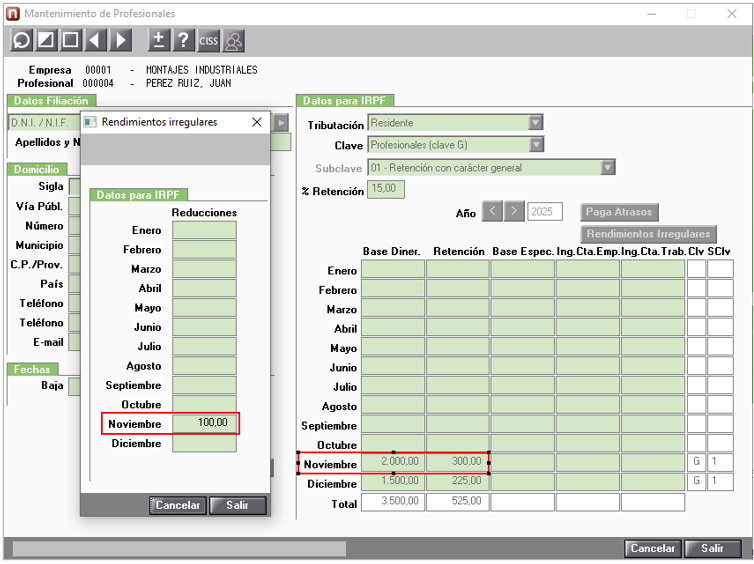Click Noviembre reduction field showing 100,00
The height and width of the screenshot is (564, 754).
pyautogui.click(x=204, y=423)
